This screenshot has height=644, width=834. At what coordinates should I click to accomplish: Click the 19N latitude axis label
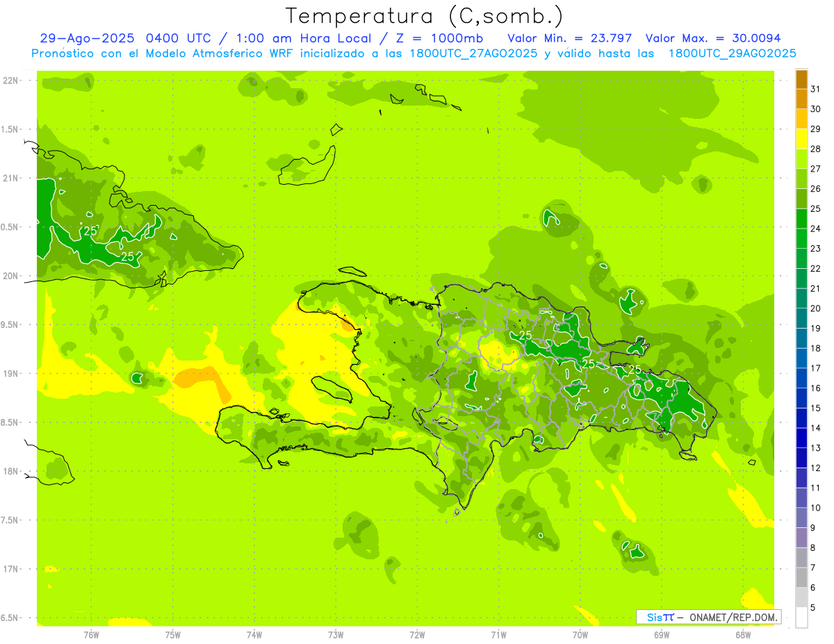(10, 374)
